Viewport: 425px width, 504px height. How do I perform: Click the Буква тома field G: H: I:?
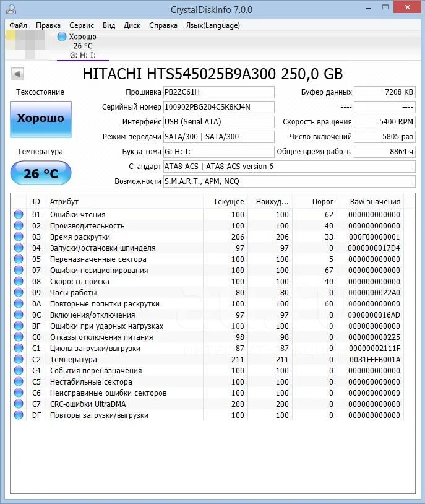click(219, 152)
